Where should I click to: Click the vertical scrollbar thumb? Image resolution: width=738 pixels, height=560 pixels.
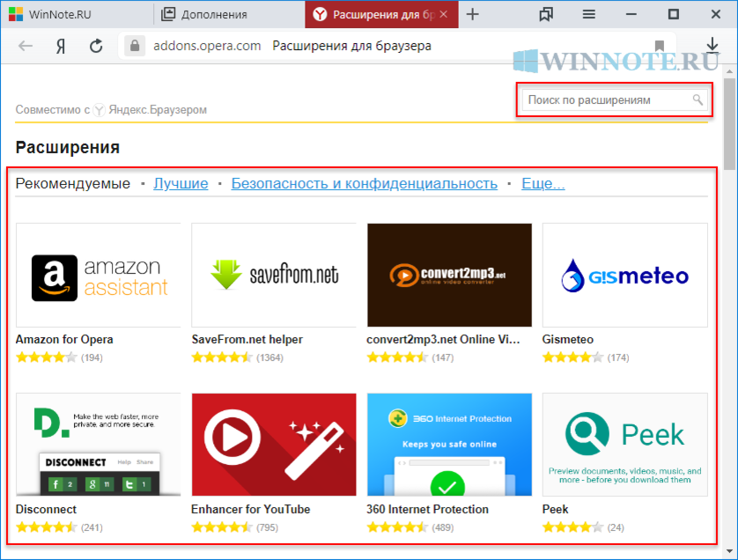tap(729, 124)
